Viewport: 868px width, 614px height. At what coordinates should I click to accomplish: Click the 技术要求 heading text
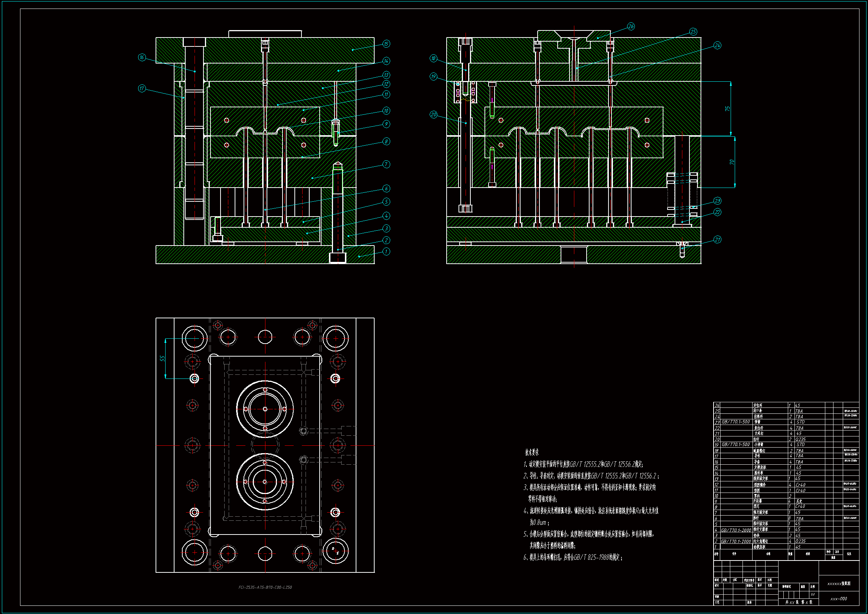pos(532,452)
